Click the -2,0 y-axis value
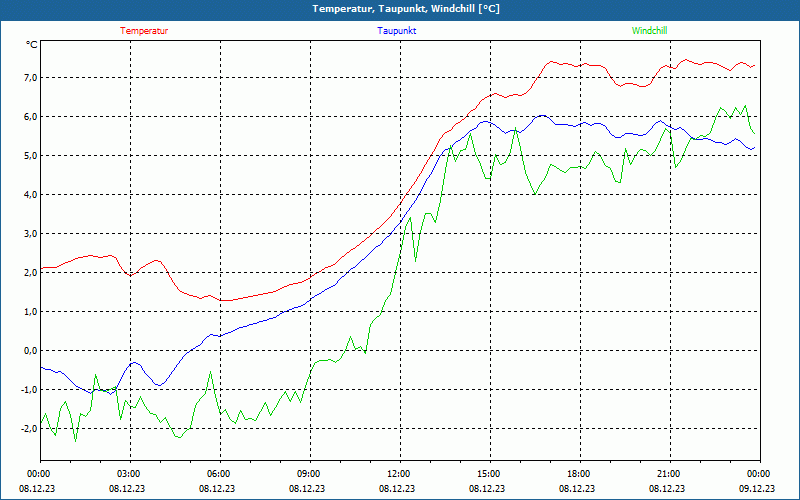Viewport: 800px width, 500px height. [x=29, y=429]
